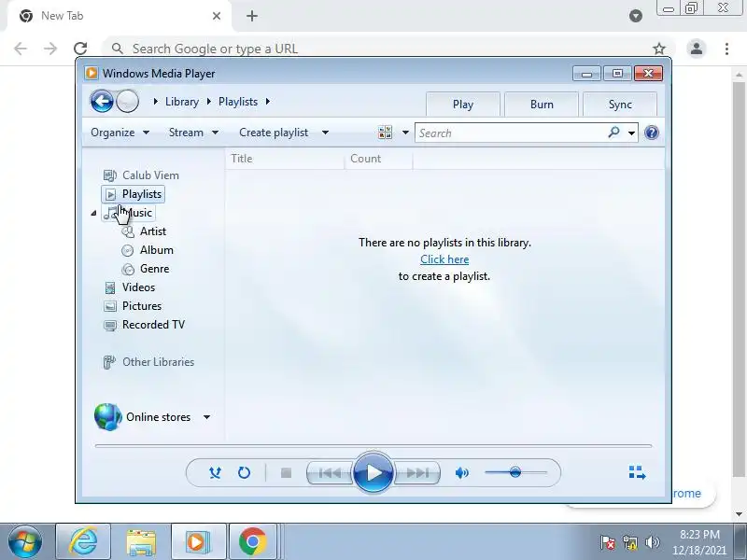Image resolution: width=747 pixels, height=560 pixels.
Task: Select Calub Viem library item
Action: pos(141,175)
